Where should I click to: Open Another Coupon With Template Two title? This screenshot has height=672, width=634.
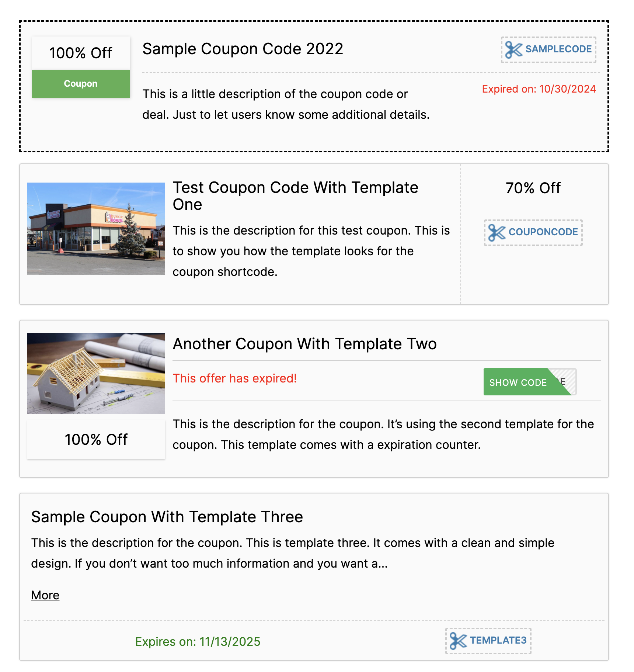[x=305, y=344]
